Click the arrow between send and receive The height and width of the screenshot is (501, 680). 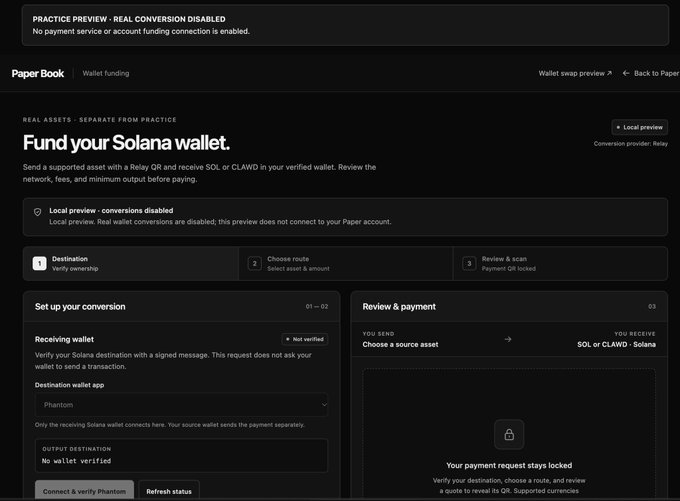[508, 339]
